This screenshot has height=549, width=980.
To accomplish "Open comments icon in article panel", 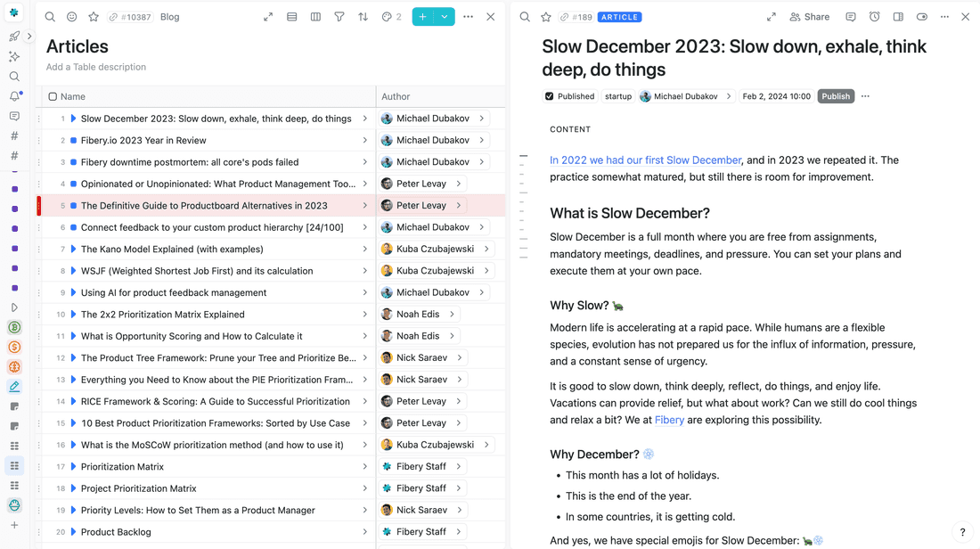I will 851,17.
